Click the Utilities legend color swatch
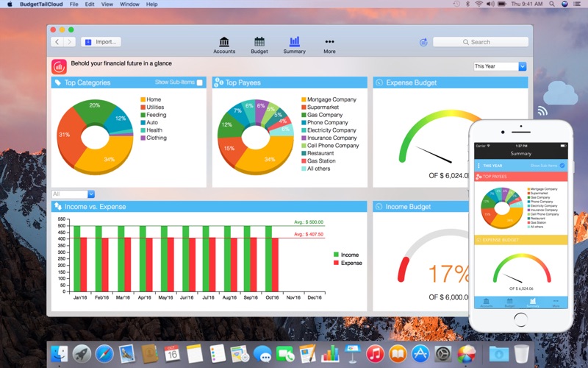 (143, 107)
